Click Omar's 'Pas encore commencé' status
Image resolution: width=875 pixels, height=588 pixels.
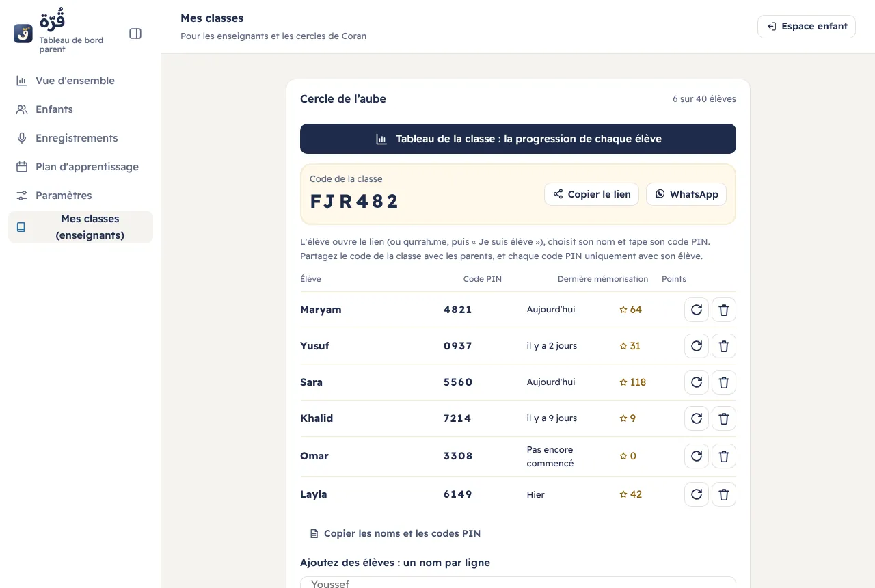[550, 456]
